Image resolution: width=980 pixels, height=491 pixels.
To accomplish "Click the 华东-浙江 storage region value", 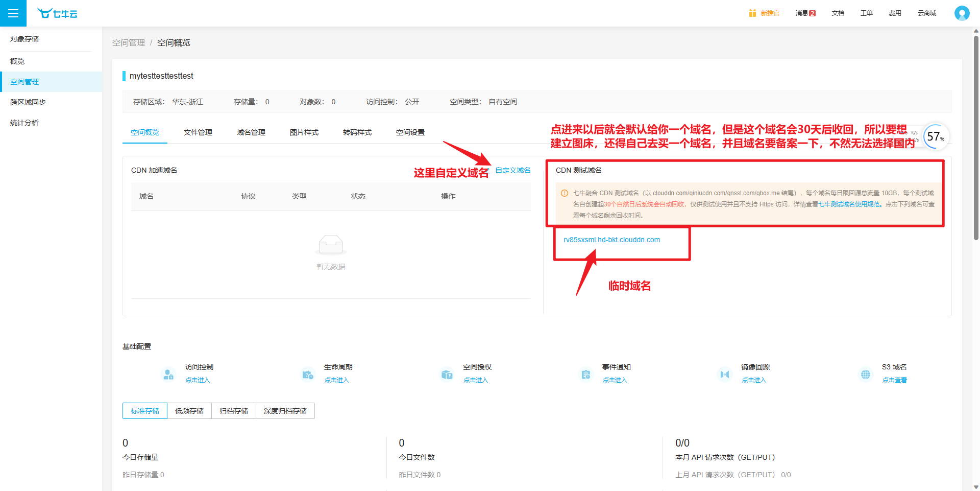I will click(187, 102).
